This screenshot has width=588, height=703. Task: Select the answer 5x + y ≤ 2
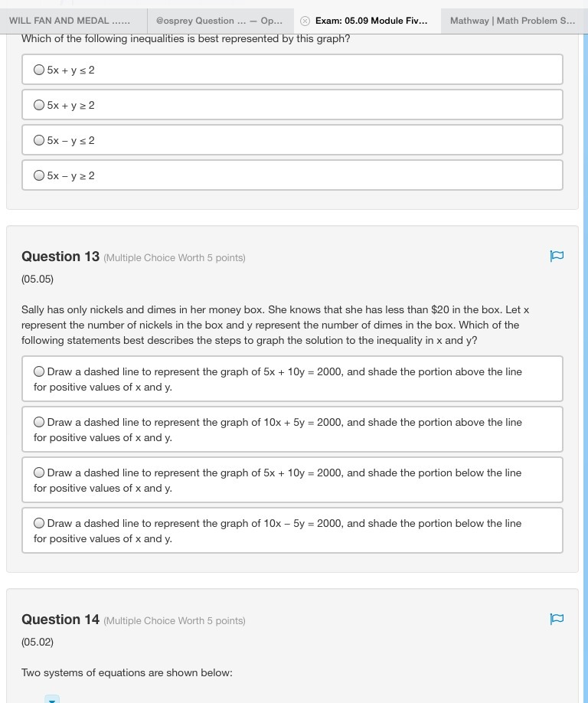39,70
